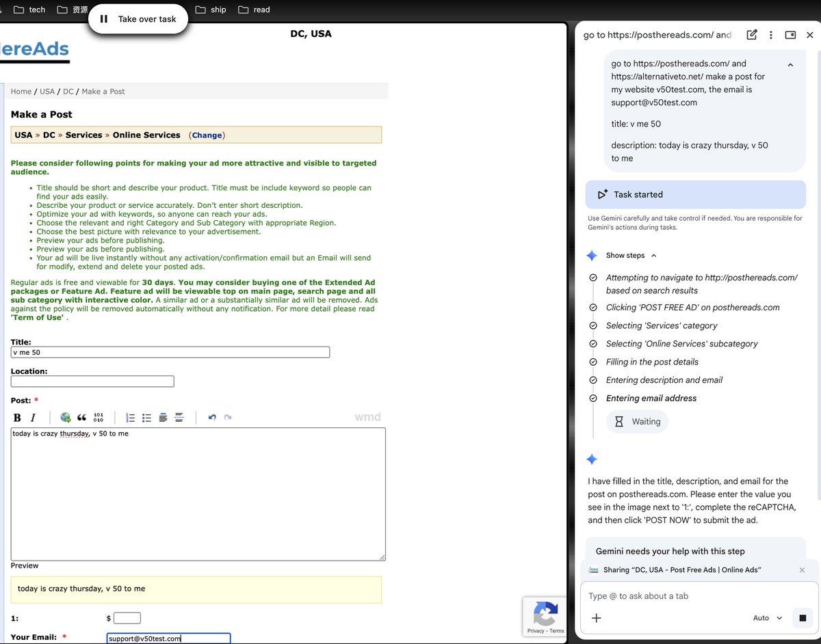Open the 'Term of Use' link
Image resolution: width=821 pixels, height=644 pixels.
pyautogui.click(x=38, y=318)
